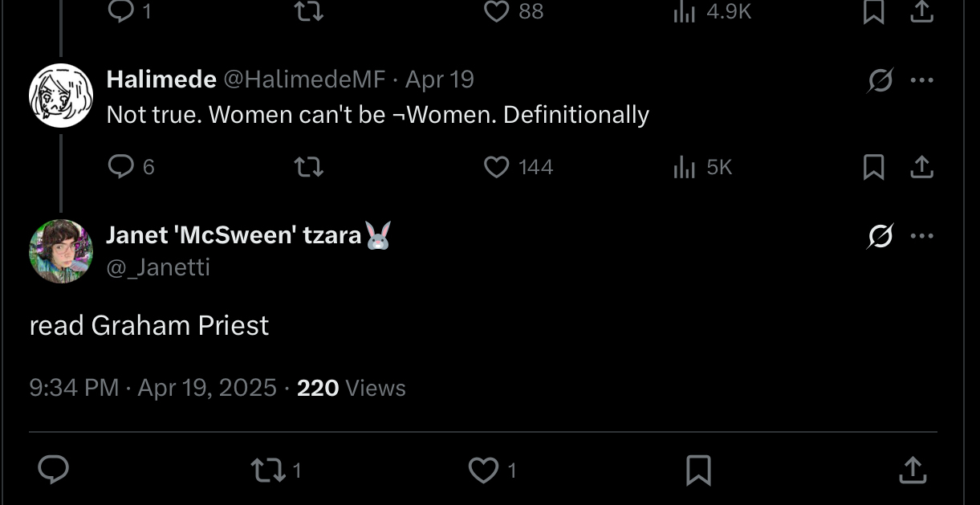This screenshot has height=505, width=980.
Task: Open more options menu on Halimede's tweet
Action: (922, 80)
